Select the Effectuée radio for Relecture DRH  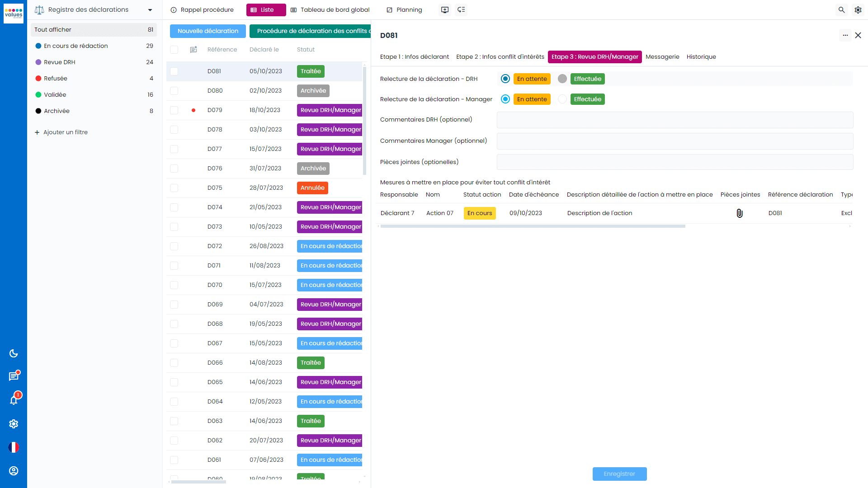[x=562, y=79]
